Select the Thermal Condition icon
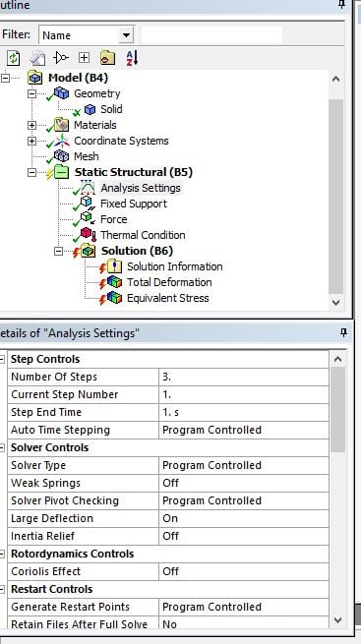The height and width of the screenshot is (644, 361). tap(88, 235)
